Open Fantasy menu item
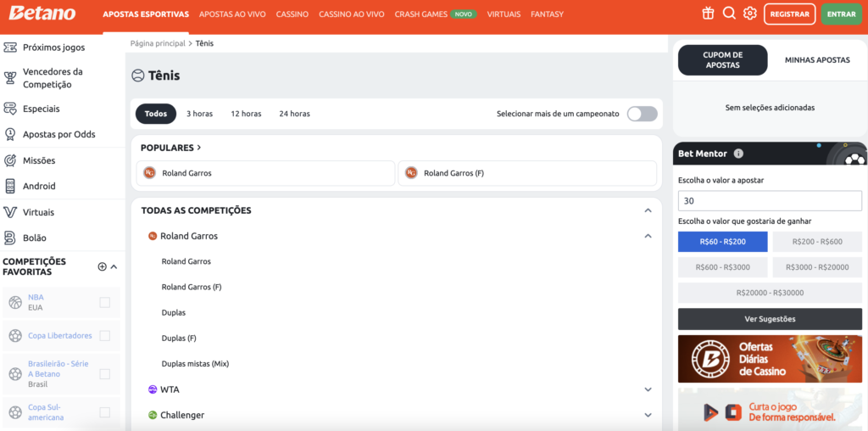The image size is (868, 431). (547, 14)
